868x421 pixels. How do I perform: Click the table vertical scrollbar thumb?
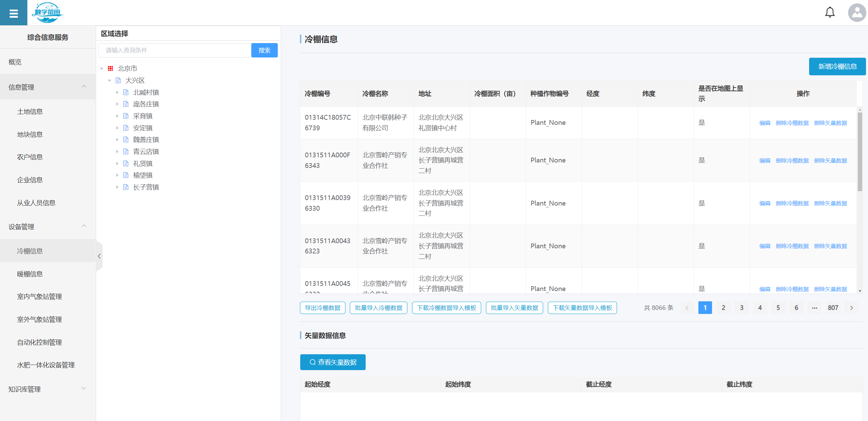(x=860, y=152)
